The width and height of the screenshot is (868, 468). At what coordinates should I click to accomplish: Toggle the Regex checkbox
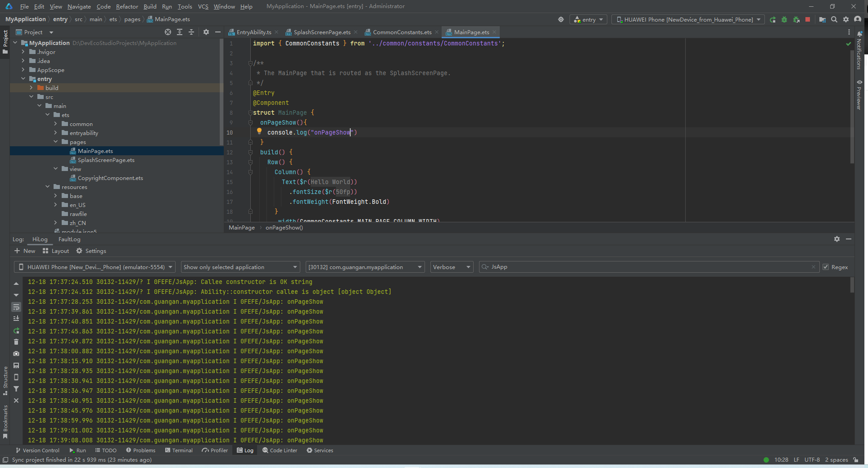826,267
